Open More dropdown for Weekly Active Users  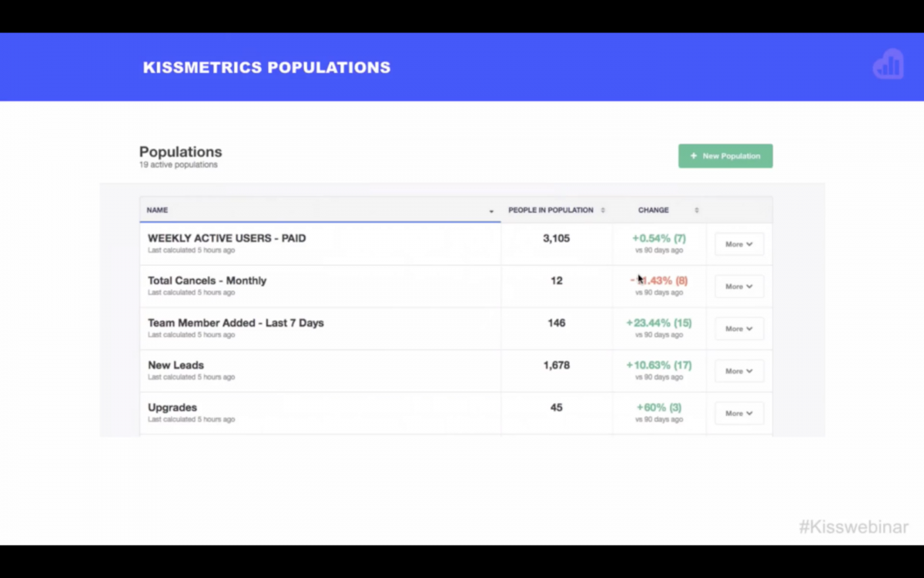[739, 244]
